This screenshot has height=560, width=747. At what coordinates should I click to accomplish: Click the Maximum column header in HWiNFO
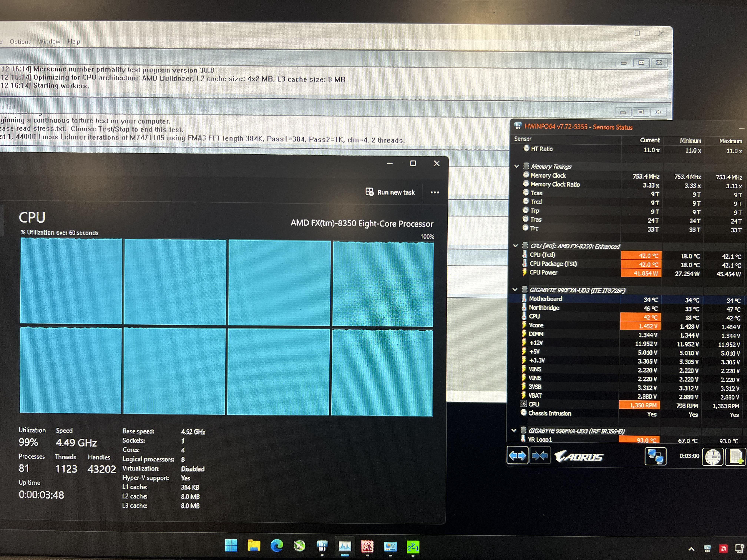[x=731, y=141]
